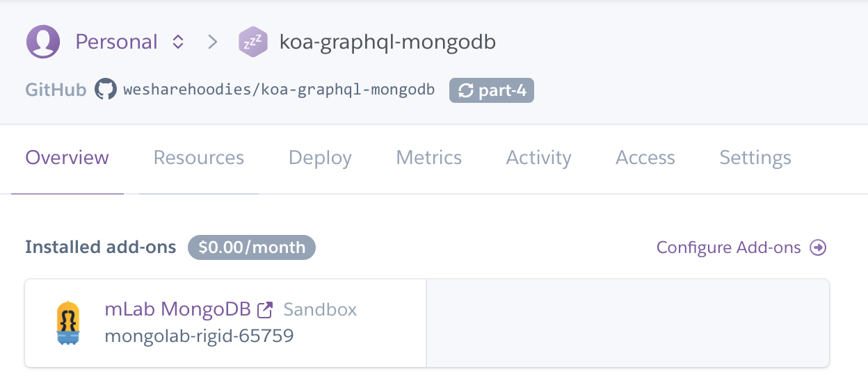The height and width of the screenshot is (392, 868).
Task: Open wesharehoodies/koa-graphql-mongodb repository link
Action: pyautogui.click(x=279, y=90)
